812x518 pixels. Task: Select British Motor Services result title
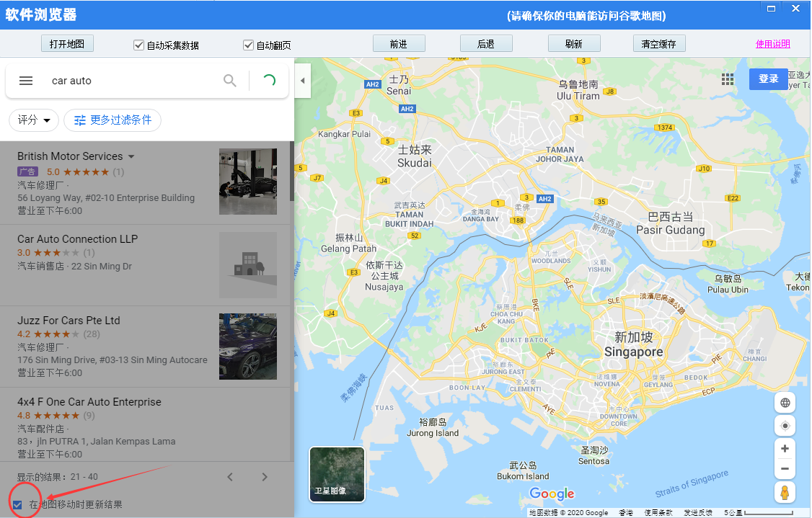coord(70,156)
